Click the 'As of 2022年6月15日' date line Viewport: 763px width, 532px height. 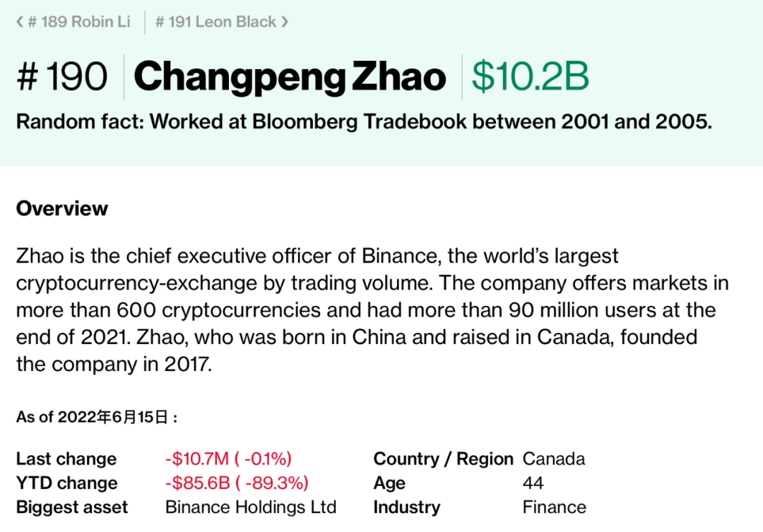pyautogui.click(x=97, y=417)
